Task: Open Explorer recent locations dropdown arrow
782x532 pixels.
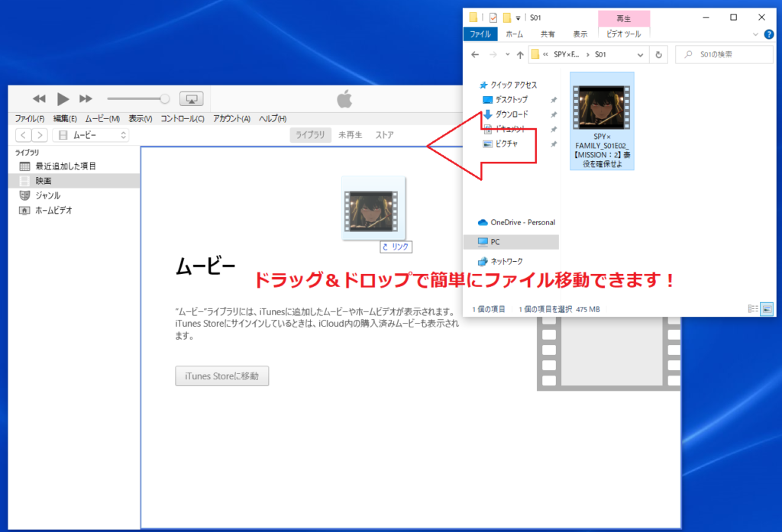Action: click(508, 55)
